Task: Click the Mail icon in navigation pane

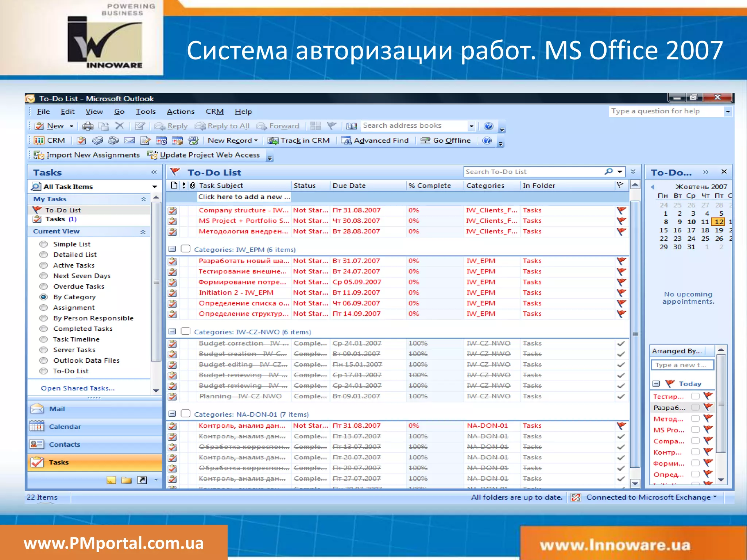Action: (37, 409)
